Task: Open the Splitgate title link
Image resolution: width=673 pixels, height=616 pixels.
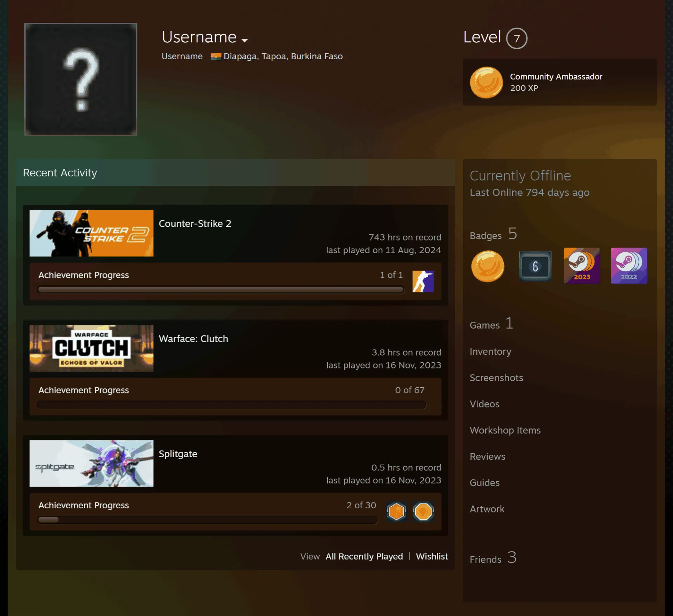Action: [178, 454]
